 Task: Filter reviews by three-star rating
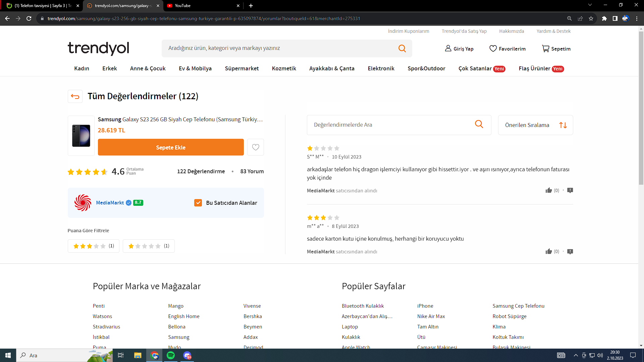point(94,246)
